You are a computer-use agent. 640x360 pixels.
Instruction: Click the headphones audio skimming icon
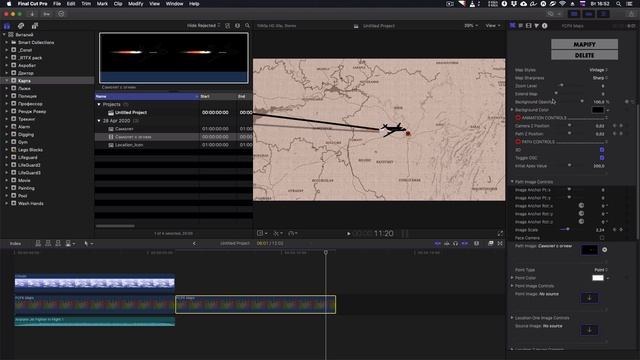click(456, 243)
